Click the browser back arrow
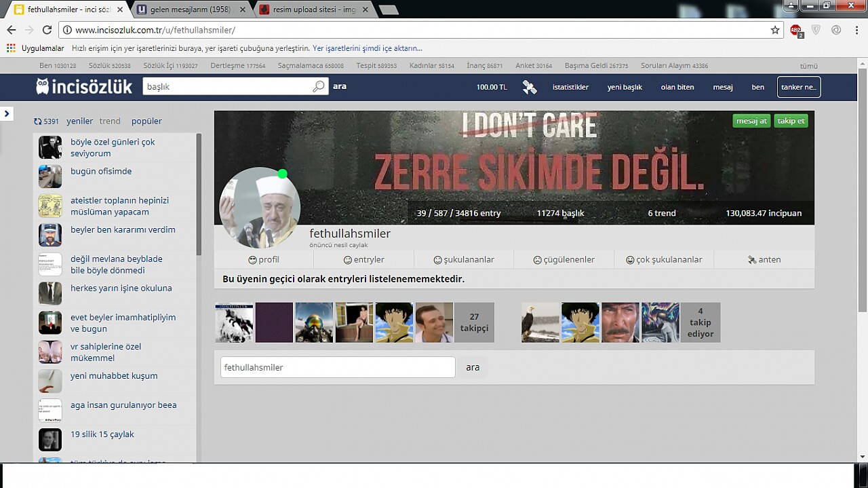The width and height of the screenshot is (868, 488). click(11, 30)
